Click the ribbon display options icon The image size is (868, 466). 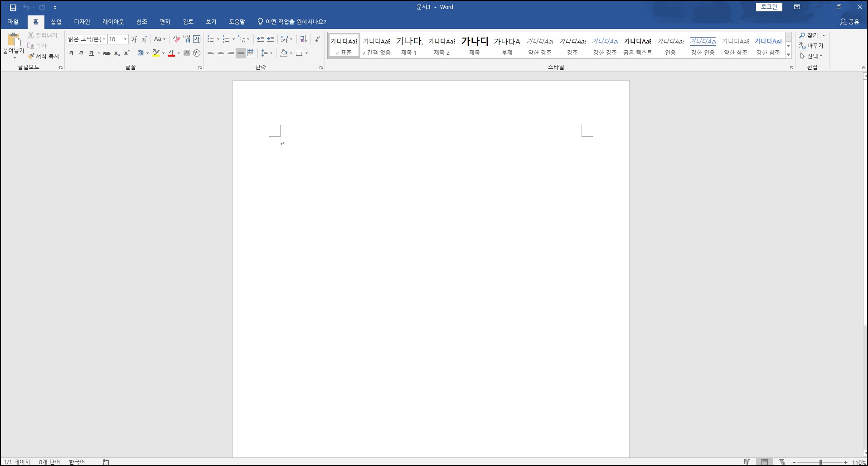pos(797,7)
